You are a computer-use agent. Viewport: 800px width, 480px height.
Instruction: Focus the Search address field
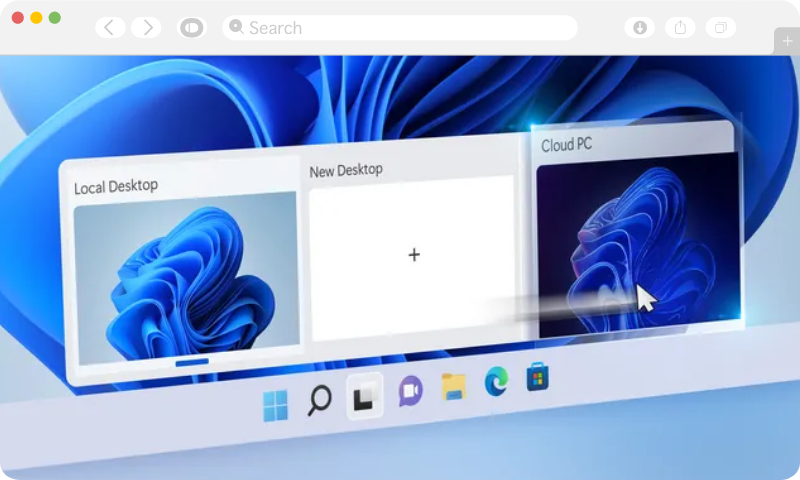[x=399, y=28]
